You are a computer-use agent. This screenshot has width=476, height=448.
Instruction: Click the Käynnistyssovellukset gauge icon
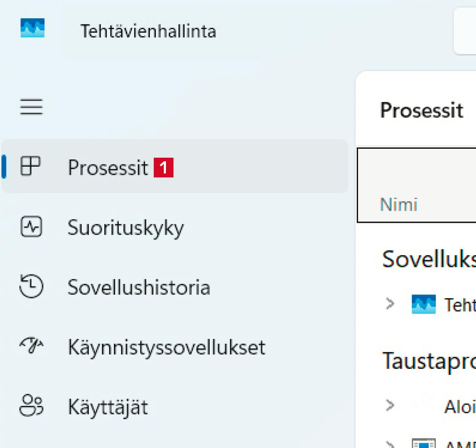(32, 346)
